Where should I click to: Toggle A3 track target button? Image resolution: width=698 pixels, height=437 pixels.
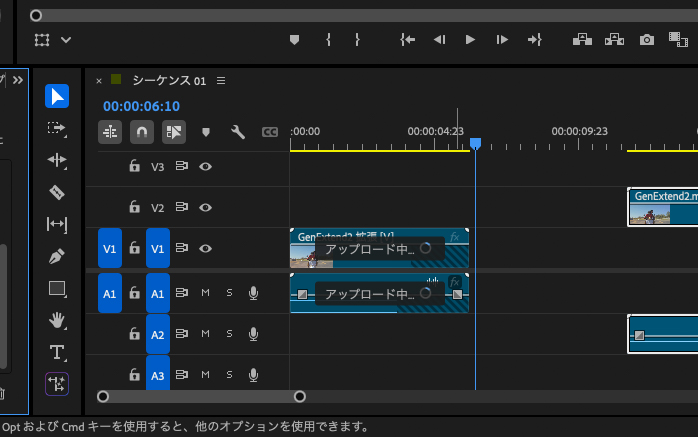coord(158,374)
